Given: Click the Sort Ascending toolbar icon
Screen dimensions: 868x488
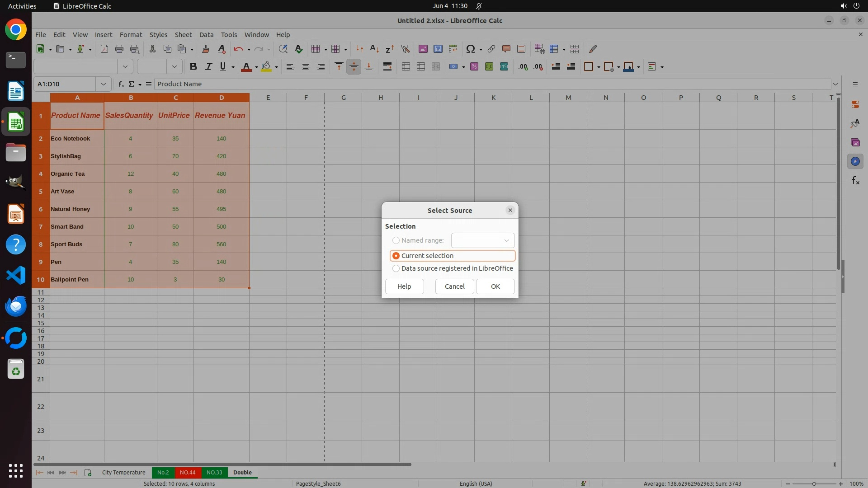Looking at the screenshot, I should [374, 49].
